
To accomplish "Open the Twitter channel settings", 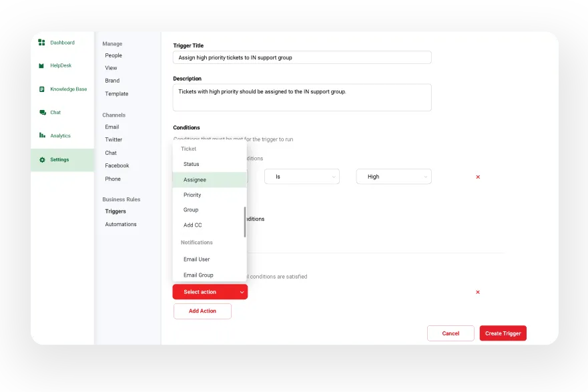I will coord(113,139).
